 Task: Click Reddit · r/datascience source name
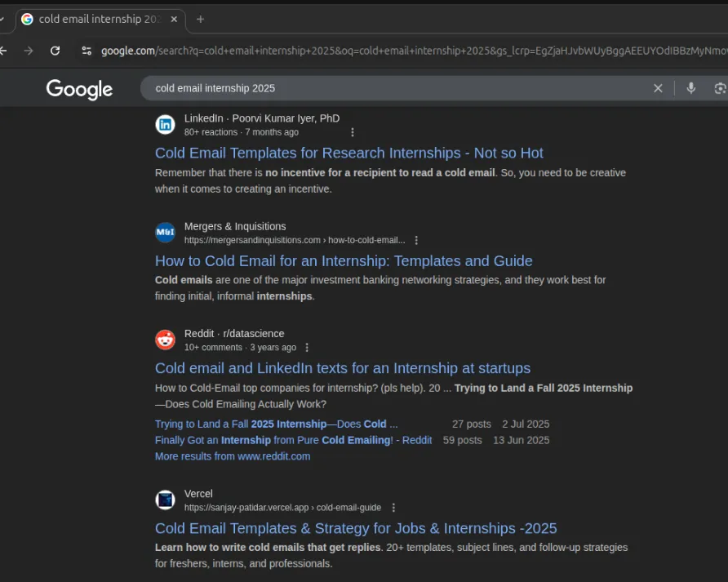(x=234, y=334)
